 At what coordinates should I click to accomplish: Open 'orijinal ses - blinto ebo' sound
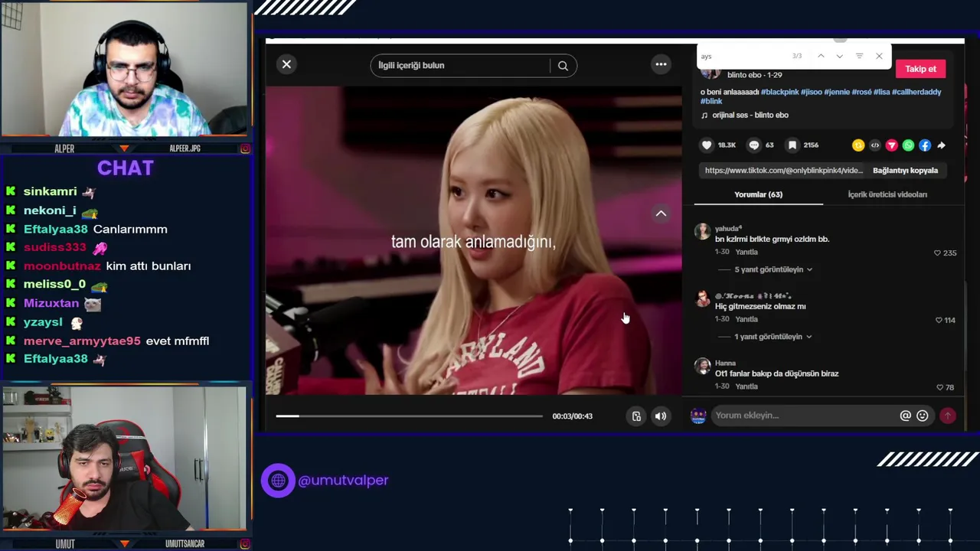[750, 115]
